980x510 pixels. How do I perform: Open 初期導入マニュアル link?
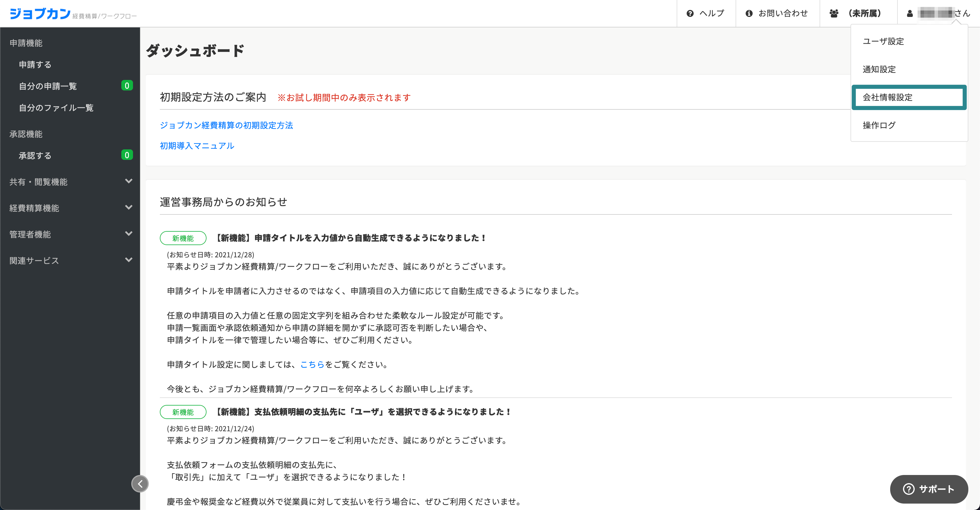click(x=197, y=146)
